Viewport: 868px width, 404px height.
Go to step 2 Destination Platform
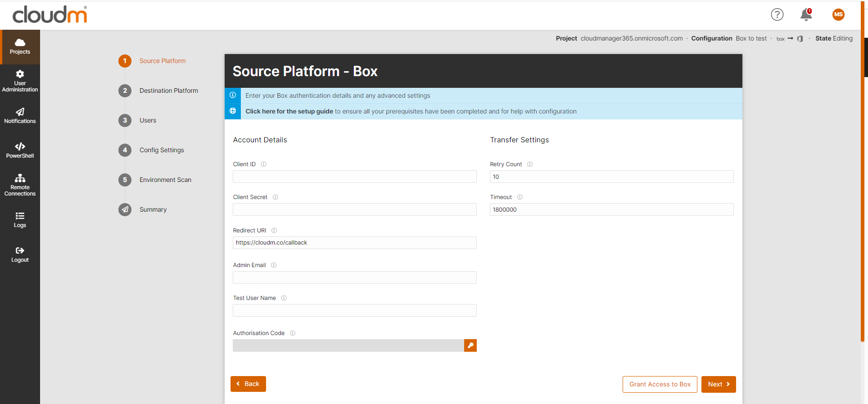point(158,91)
